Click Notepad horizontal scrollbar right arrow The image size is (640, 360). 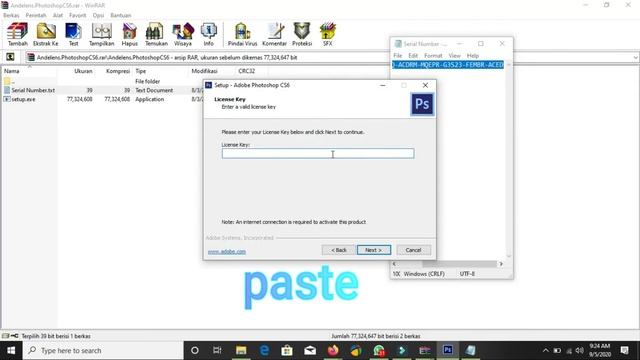(x=501, y=264)
